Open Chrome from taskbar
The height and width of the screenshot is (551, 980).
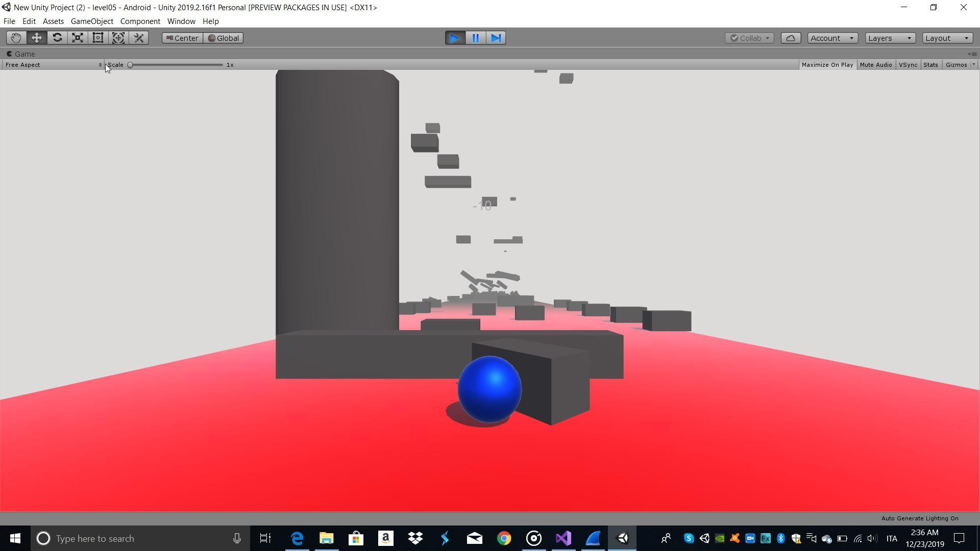(x=504, y=538)
